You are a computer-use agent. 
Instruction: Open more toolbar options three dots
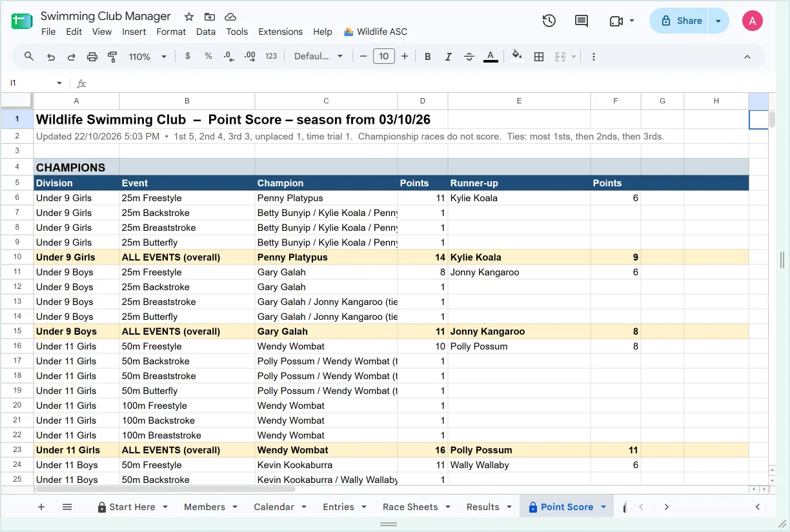tap(594, 57)
